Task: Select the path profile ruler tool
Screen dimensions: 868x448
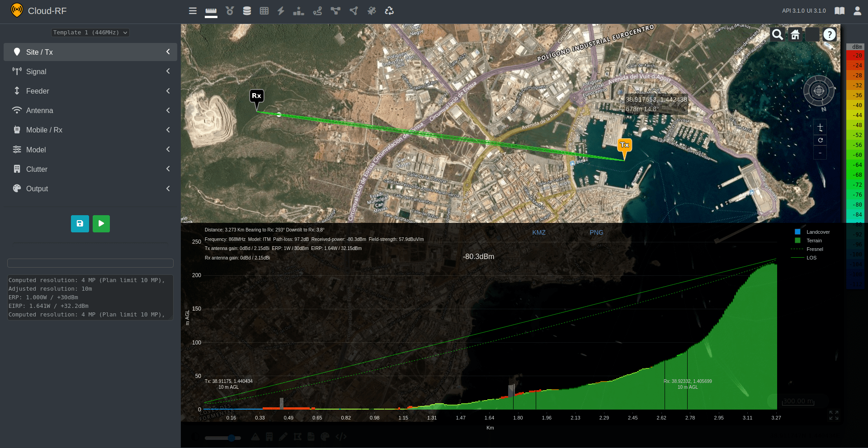Action: 211,11
